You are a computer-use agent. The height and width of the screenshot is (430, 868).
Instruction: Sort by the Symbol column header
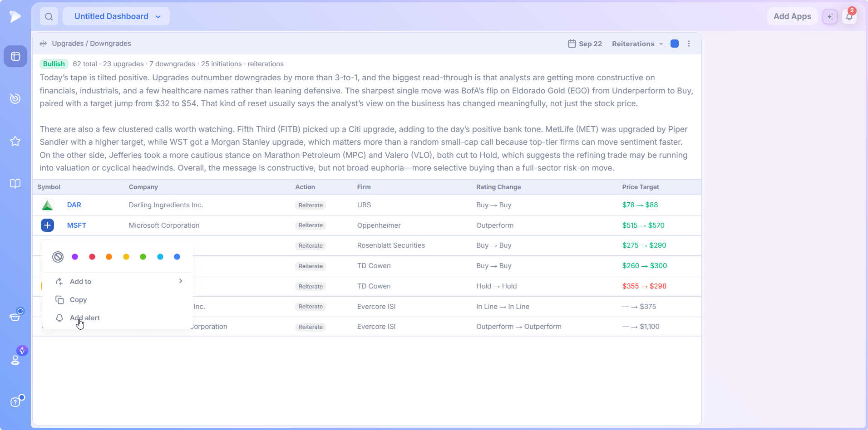49,187
